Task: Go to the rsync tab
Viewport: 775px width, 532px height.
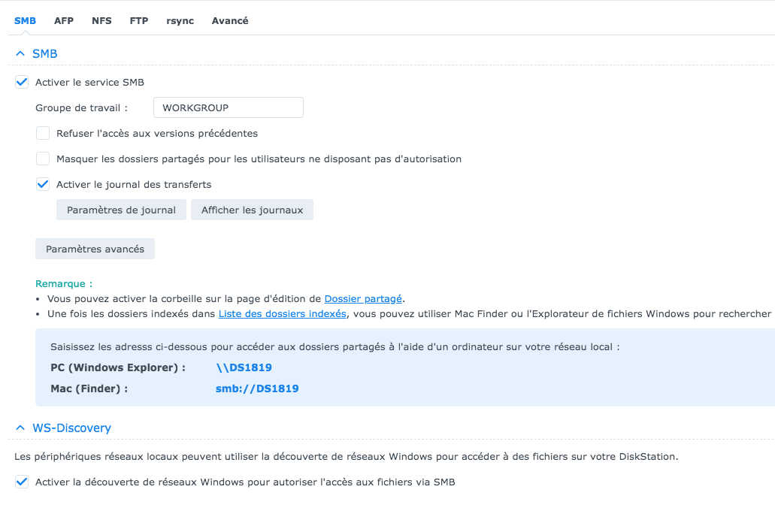Action: (x=180, y=21)
